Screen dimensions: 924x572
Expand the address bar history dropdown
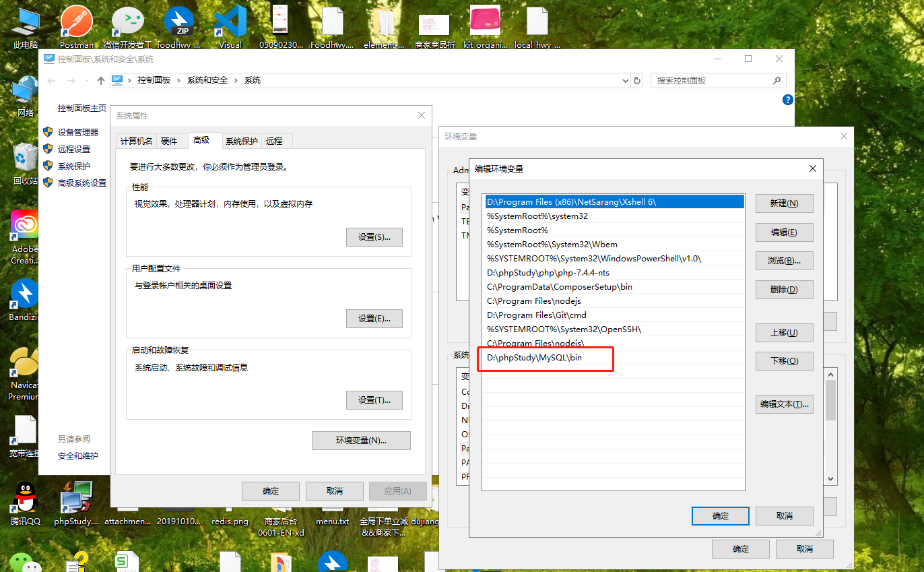pos(625,81)
